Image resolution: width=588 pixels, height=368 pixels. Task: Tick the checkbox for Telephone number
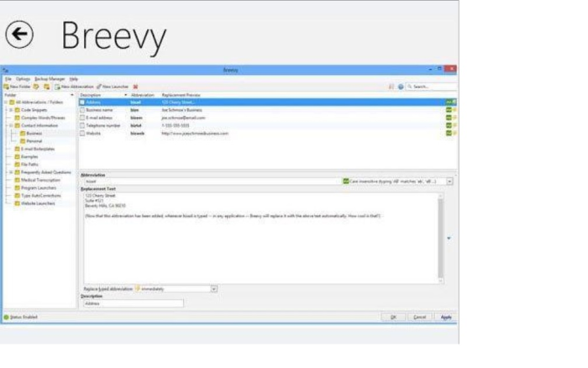tap(82, 126)
